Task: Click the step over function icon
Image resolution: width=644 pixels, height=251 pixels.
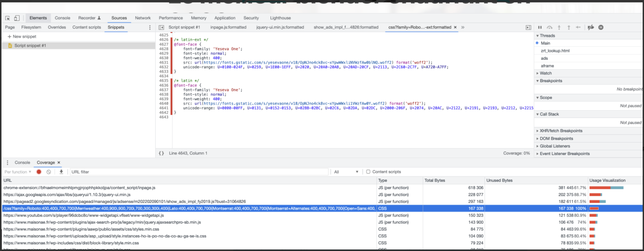Action: [549, 27]
